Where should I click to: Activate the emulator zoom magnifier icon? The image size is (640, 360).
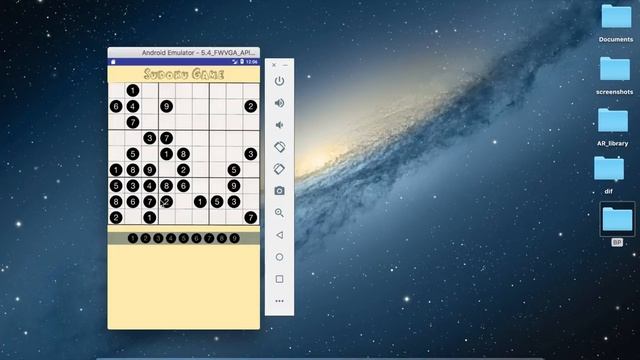[279, 213]
